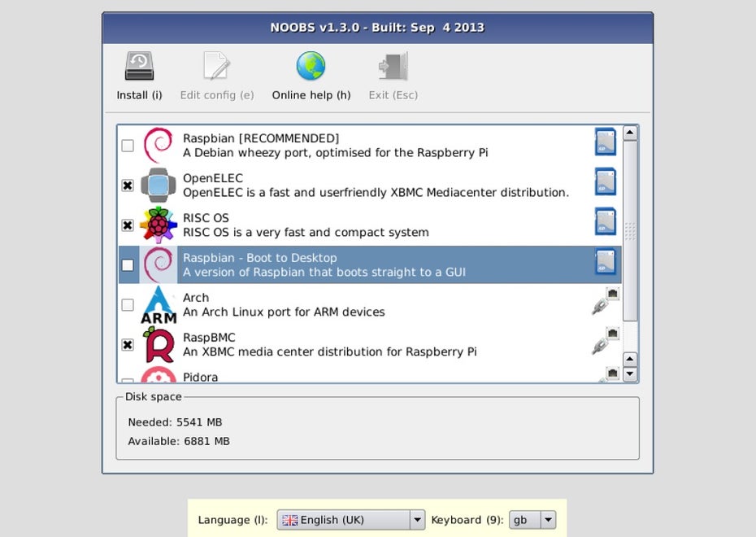
Task: Click the Edit config (e) label
Action: 217,95
